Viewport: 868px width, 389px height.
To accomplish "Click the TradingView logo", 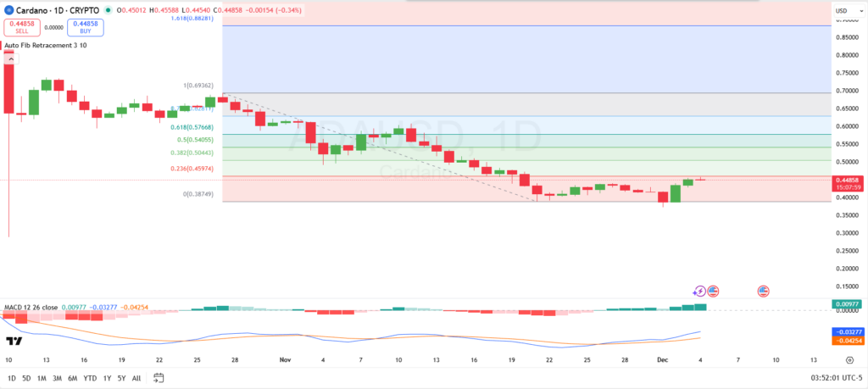I will click(14, 342).
